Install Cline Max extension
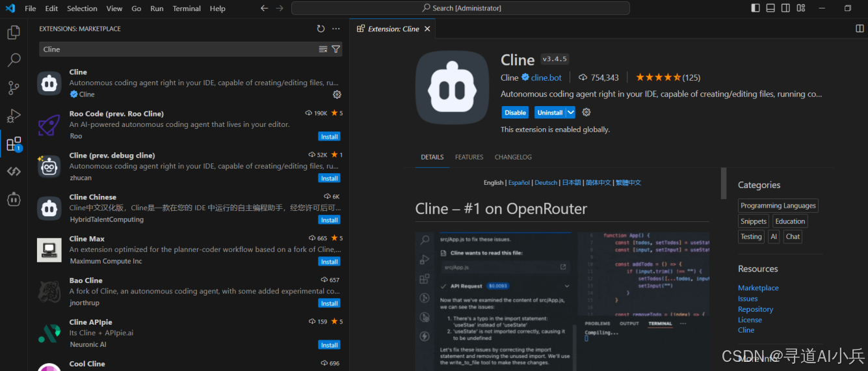Viewport: 868px width, 371px height. tap(330, 262)
